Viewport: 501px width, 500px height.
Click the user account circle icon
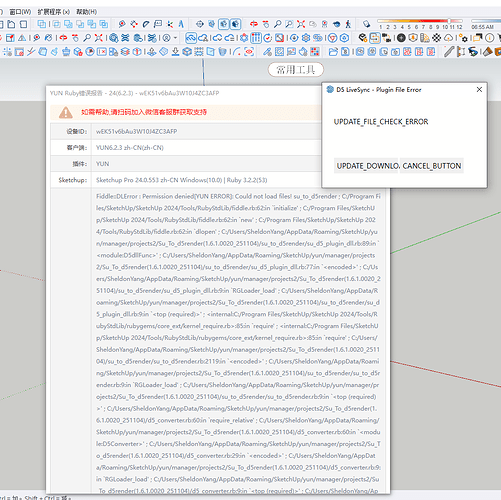[166, 38]
